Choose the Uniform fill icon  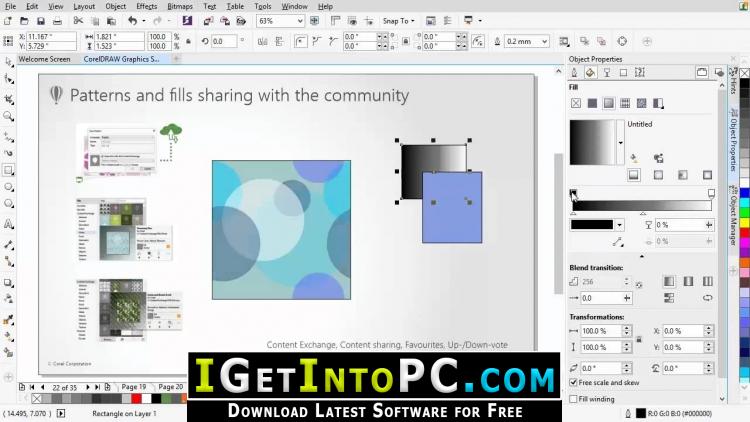click(592, 103)
